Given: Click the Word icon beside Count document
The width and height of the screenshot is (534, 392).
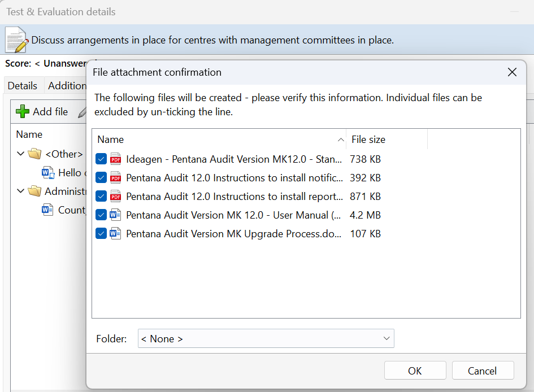Looking at the screenshot, I should click(x=47, y=210).
